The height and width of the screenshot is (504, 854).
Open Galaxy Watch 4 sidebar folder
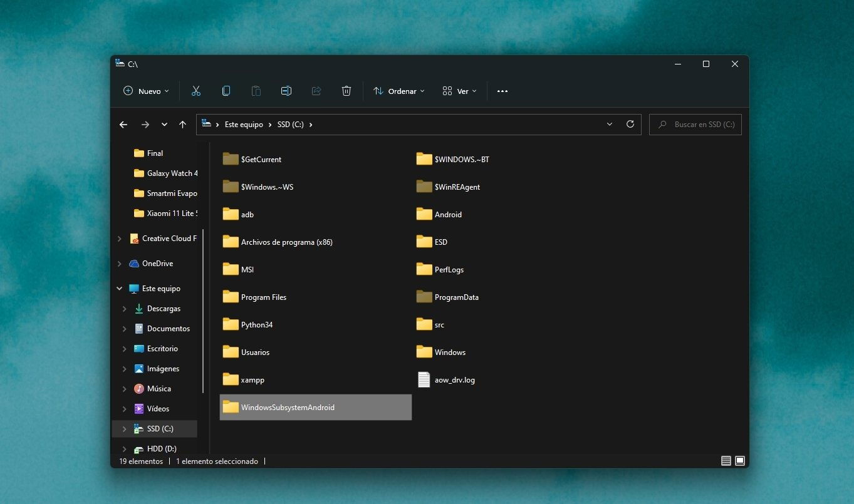(x=165, y=173)
